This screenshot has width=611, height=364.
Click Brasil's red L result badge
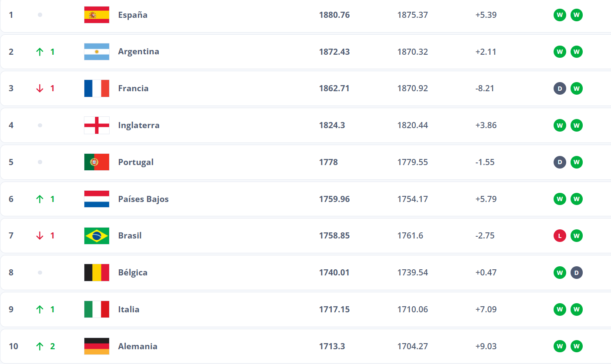(560, 236)
